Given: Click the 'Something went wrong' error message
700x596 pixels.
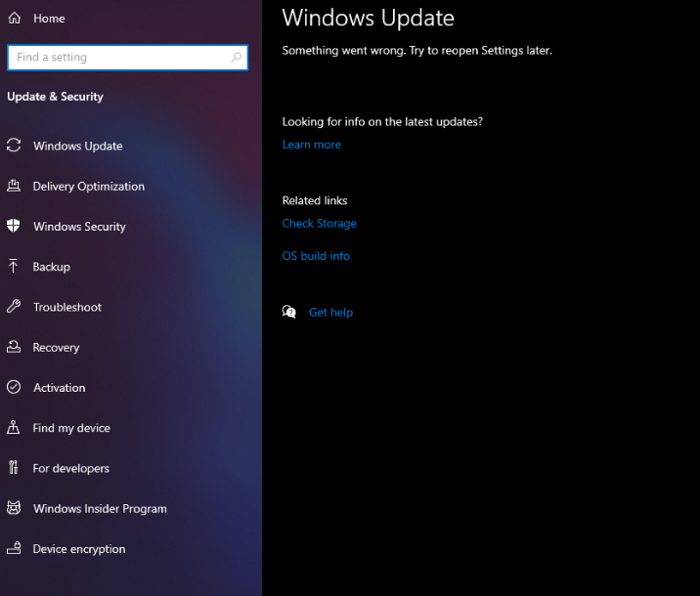Looking at the screenshot, I should click(416, 51).
